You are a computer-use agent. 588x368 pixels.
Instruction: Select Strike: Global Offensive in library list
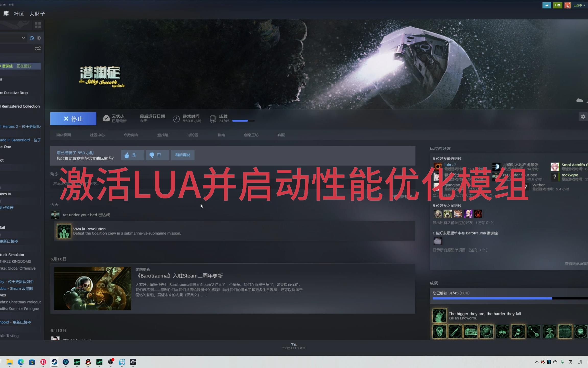click(20, 268)
